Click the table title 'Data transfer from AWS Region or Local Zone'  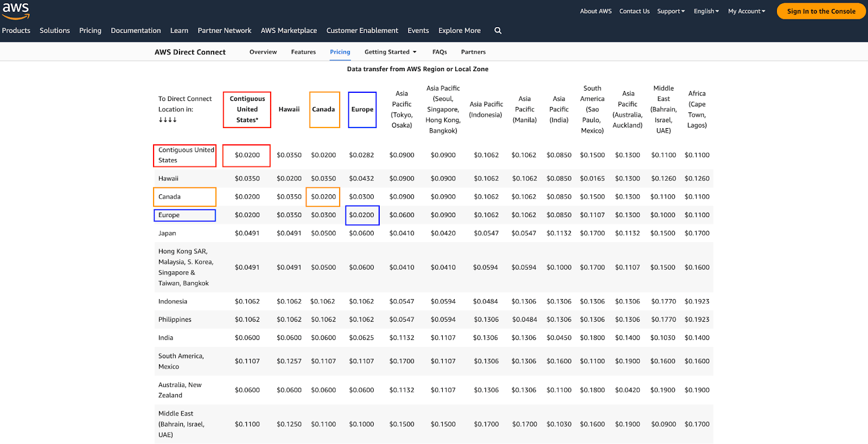point(418,69)
